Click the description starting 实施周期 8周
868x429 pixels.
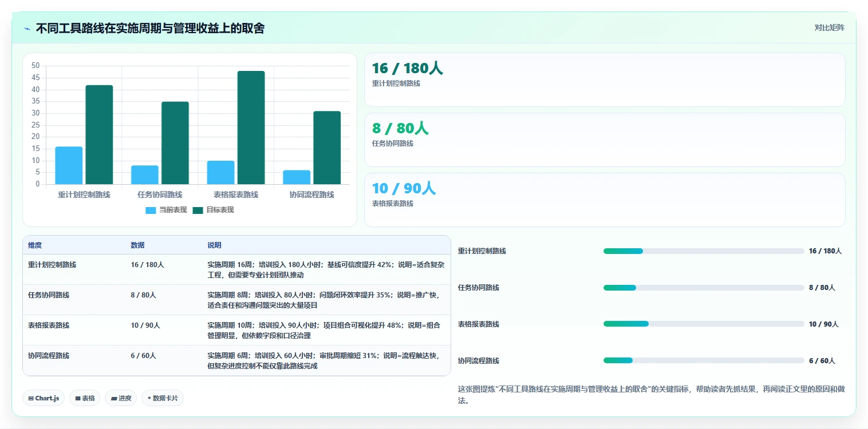pyautogui.click(x=323, y=300)
